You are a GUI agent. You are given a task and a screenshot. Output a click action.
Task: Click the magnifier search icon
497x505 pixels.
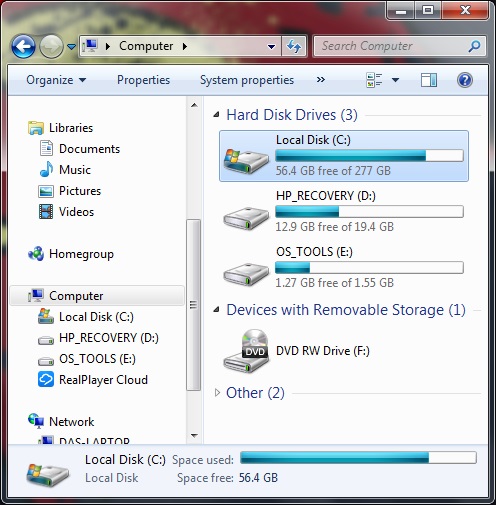point(474,46)
